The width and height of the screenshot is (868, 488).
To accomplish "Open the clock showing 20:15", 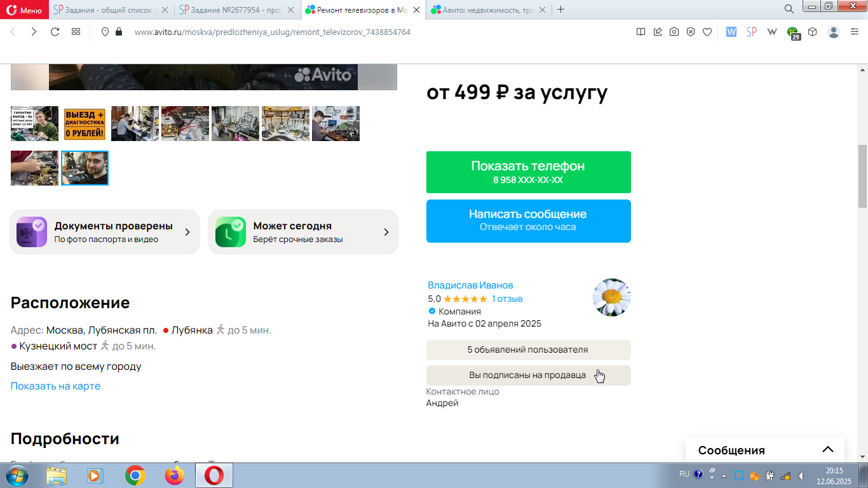I will coord(834,475).
